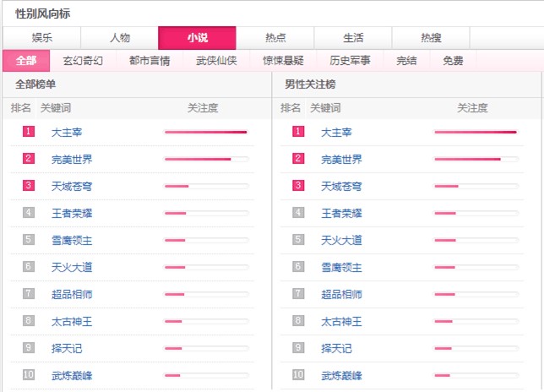Image resolution: width=544 pixels, height=392 pixels.
Task: Open 天域苍穹 in 男性关注榜
Action: [x=341, y=187]
